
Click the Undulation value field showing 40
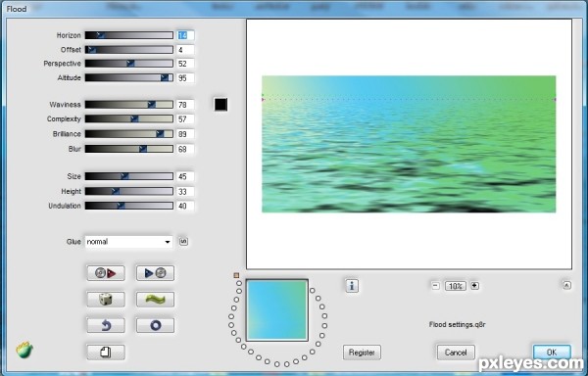(185, 206)
